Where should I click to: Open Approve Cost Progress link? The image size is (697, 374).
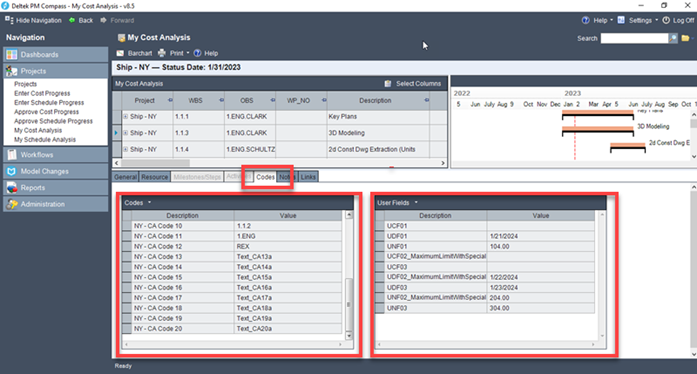(x=46, y=112)
